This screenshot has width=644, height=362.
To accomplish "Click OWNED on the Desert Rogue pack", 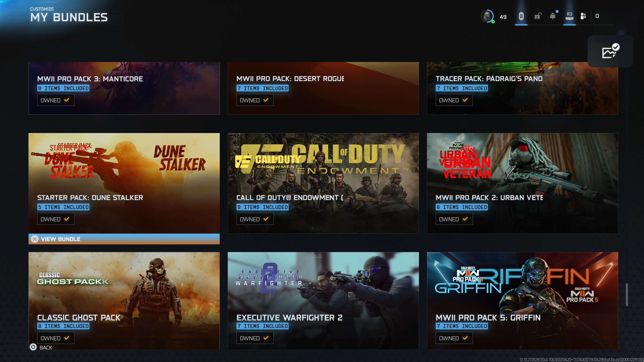I will (255, 100).
